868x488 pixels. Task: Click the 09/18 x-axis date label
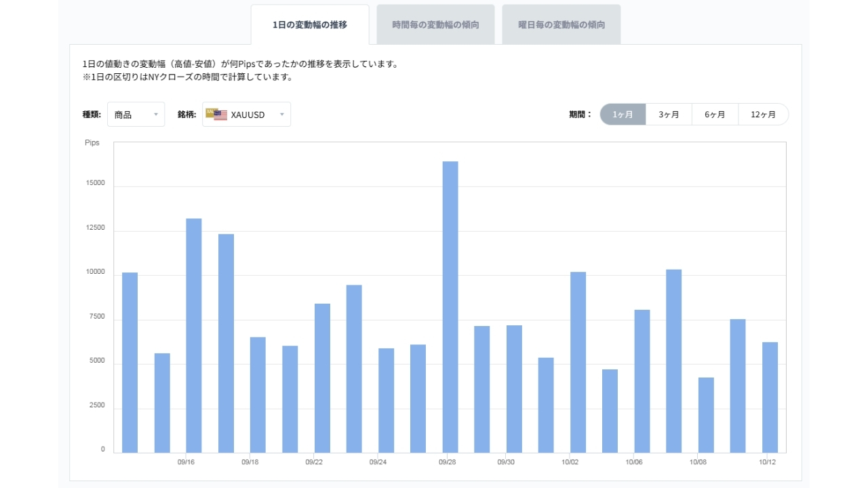point(250,462)
